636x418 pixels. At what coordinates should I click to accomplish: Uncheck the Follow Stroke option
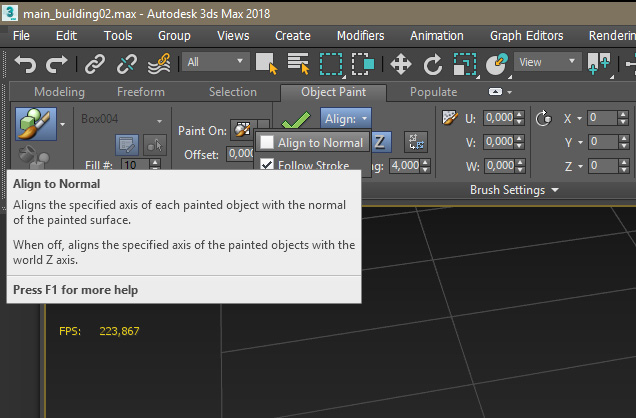click(x=267, y=165)
